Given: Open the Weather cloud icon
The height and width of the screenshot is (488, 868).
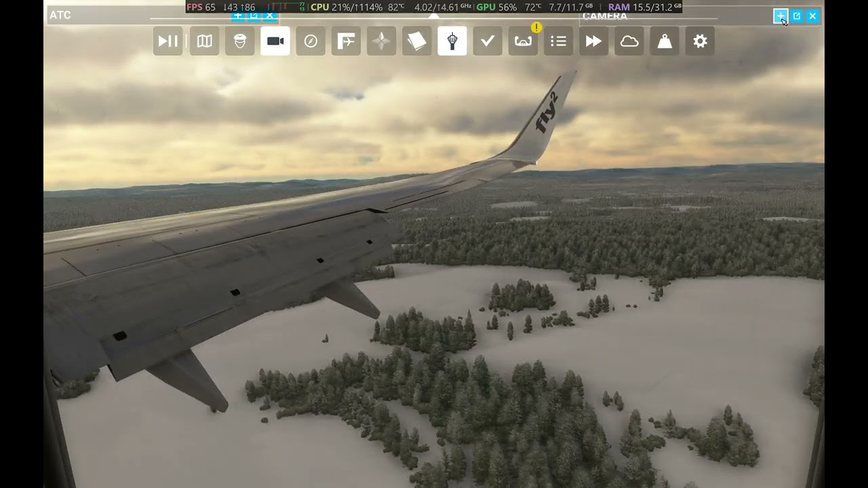Looking at the screenshot, I should tap(629, 41).
